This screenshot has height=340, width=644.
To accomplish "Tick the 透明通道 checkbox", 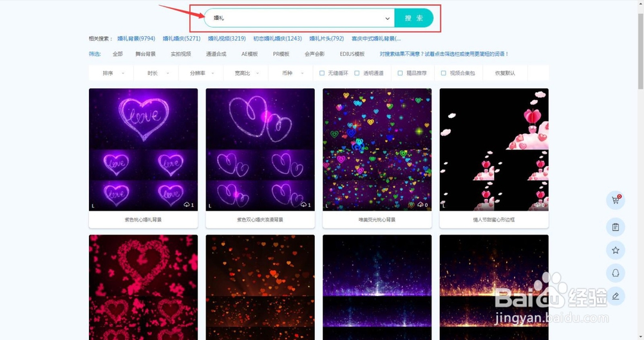I will pos(357,73).
